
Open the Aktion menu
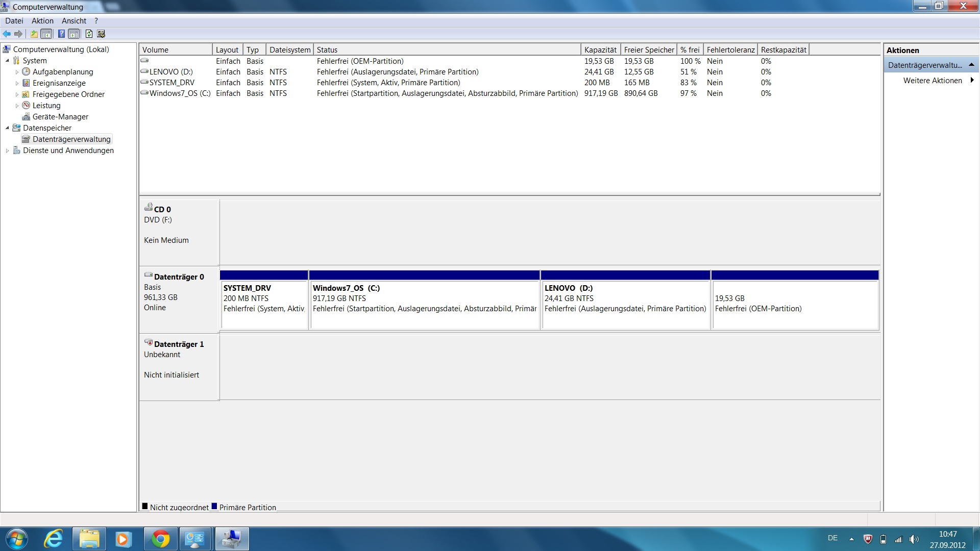point(42,21)
